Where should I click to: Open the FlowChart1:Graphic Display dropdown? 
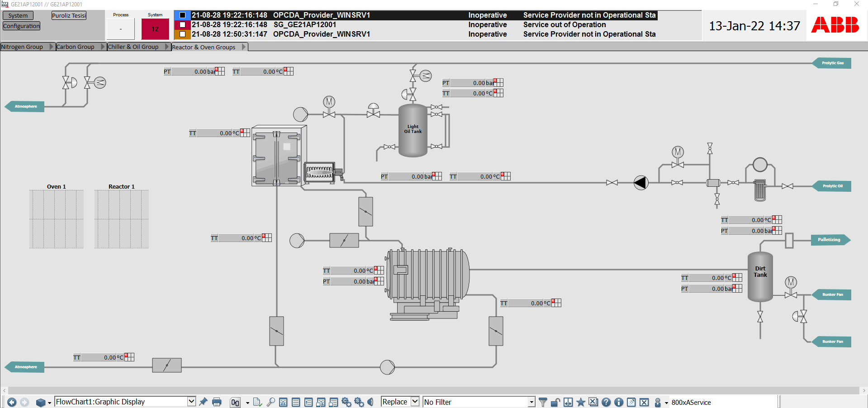coord(191,402)
